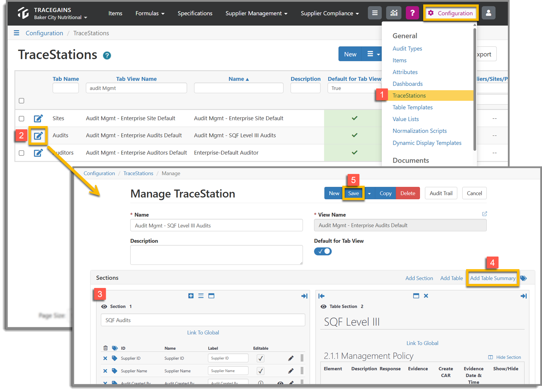Click the trash icon in field list header

105,348
